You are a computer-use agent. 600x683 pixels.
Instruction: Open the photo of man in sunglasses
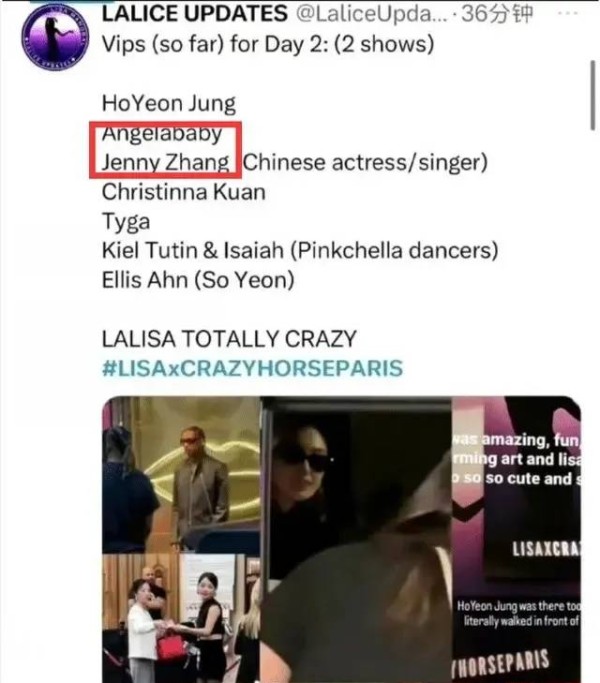181,474
